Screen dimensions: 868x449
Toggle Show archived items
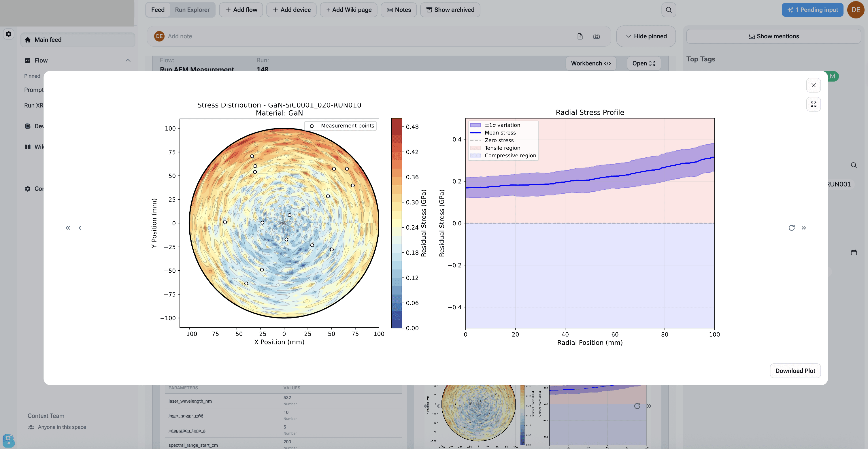pos(450,10)
